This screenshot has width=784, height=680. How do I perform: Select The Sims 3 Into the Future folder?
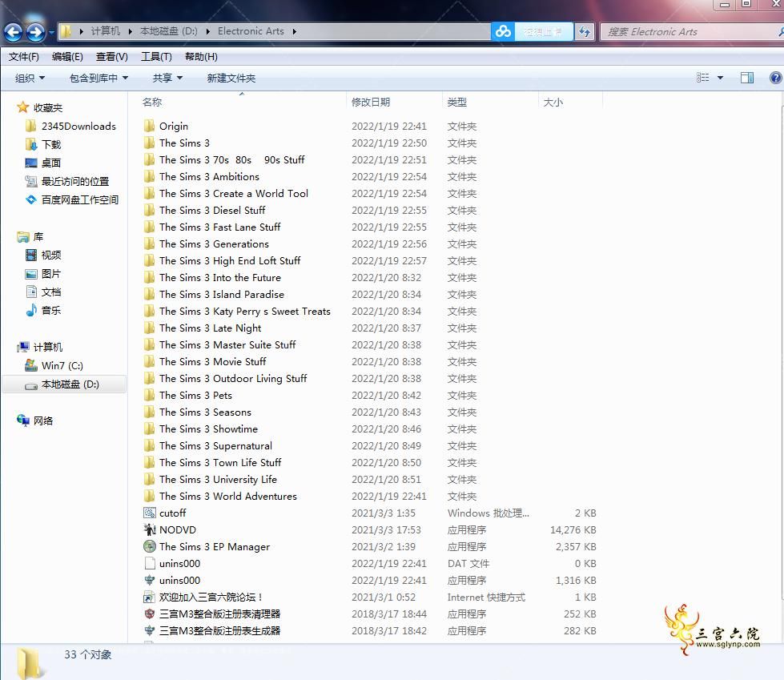click(x=220, y=277)
